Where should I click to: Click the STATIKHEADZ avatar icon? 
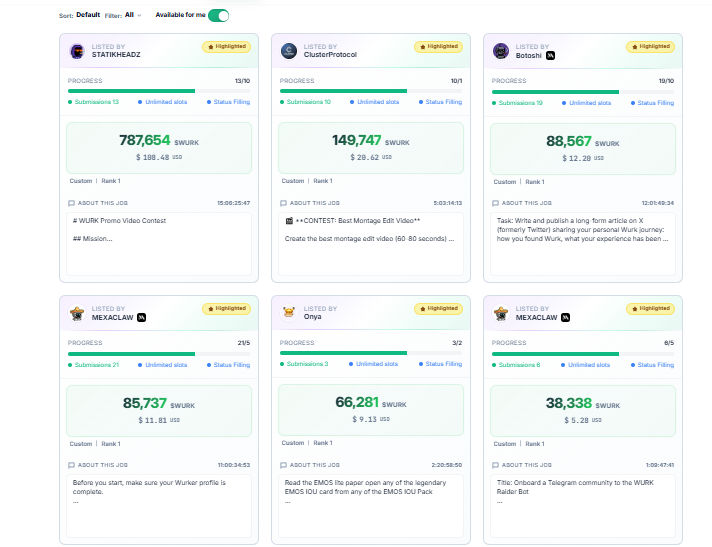[77, 51]
